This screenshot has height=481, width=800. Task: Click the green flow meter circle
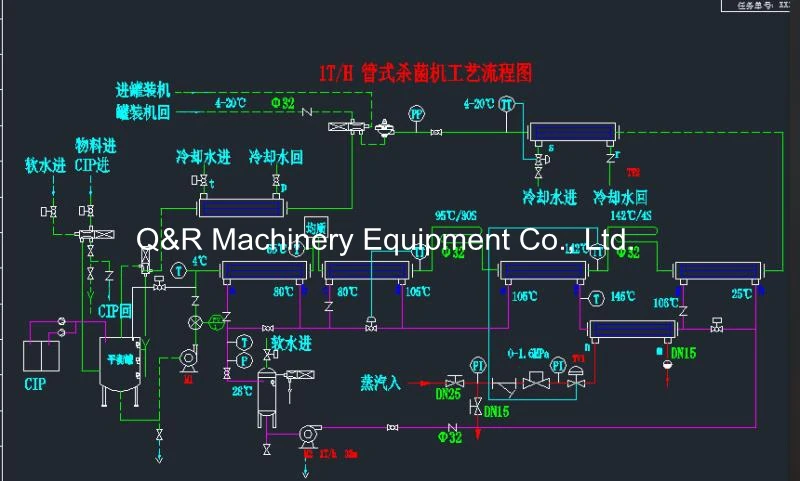pos(216,322)
